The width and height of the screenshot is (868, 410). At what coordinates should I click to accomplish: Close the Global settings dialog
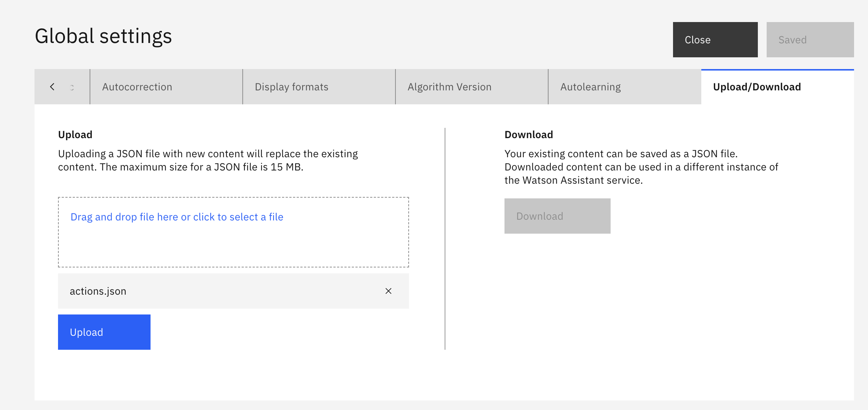click(715, 40)
